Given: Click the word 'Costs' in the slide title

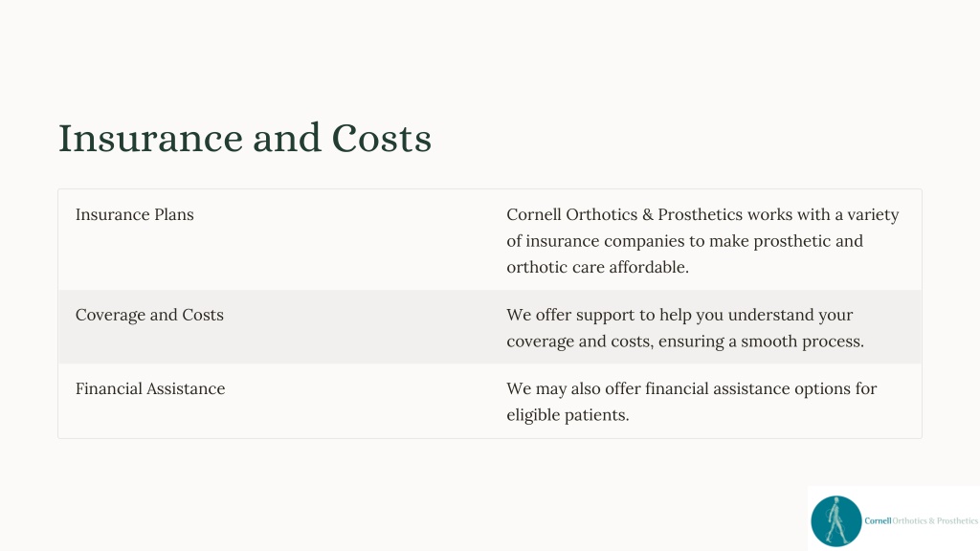Looking at the screenshot, I should pos(381,138).
